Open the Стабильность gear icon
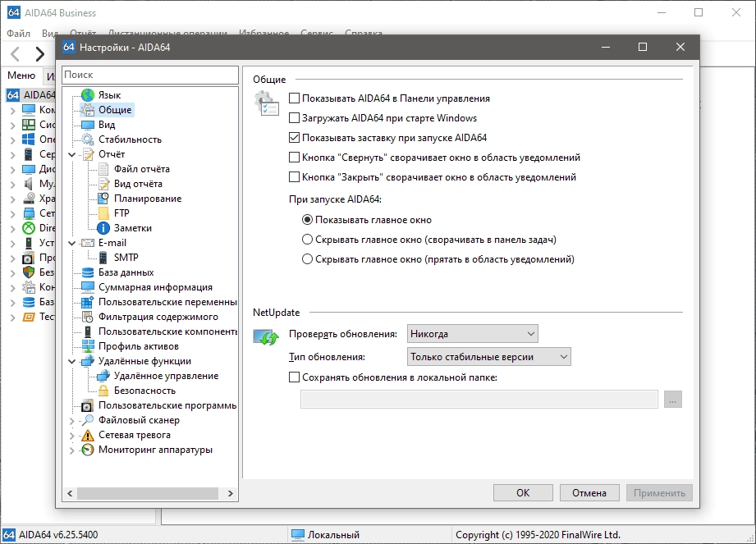 pyautogui.click(x=88, y=139)
